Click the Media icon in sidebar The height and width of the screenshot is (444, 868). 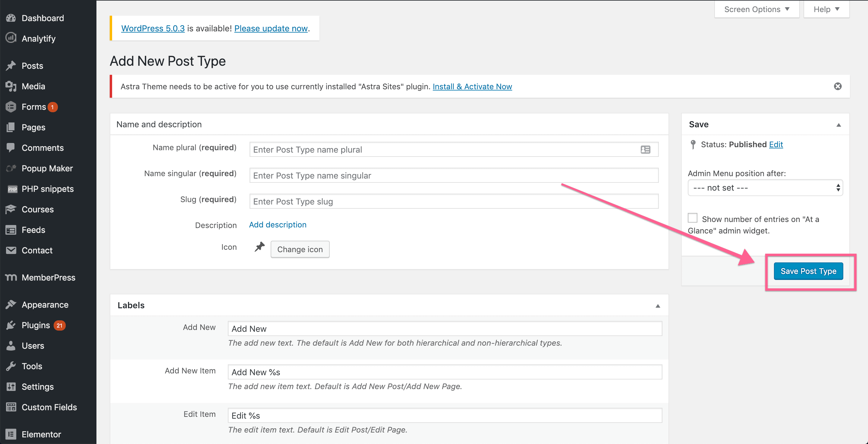coord(11,86)
